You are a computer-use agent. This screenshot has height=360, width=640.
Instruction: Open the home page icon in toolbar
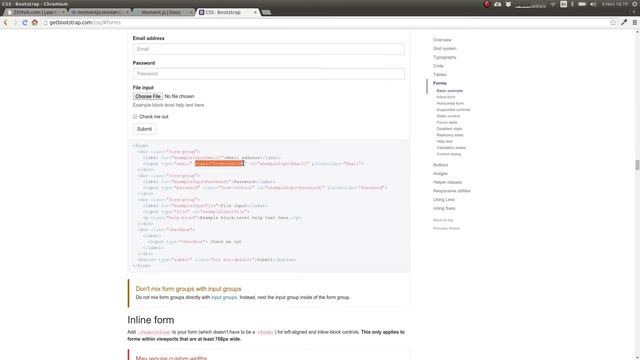coord(35,22)
